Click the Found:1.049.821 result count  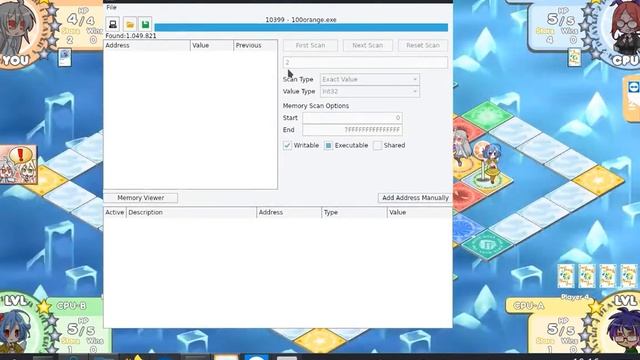tap(131, 36)
